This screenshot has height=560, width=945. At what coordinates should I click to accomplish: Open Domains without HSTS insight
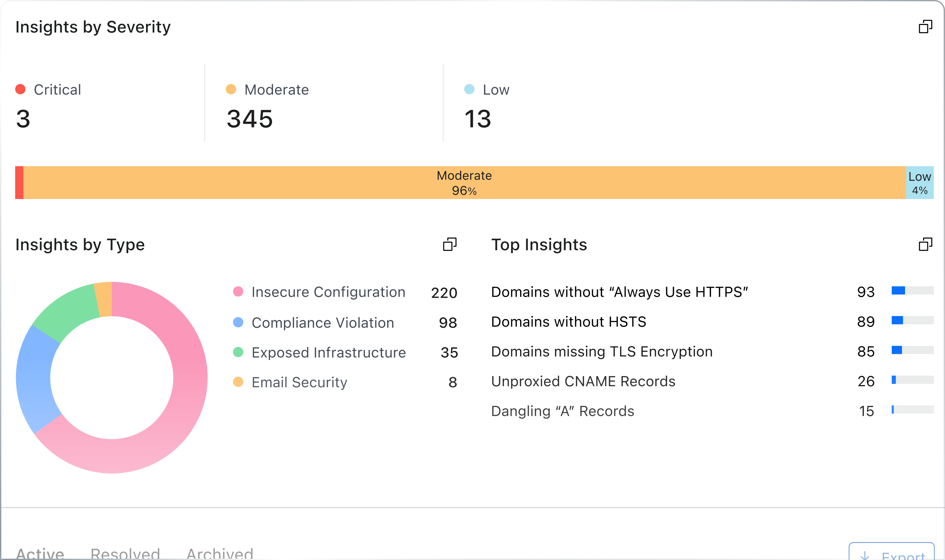click(568, 322)
